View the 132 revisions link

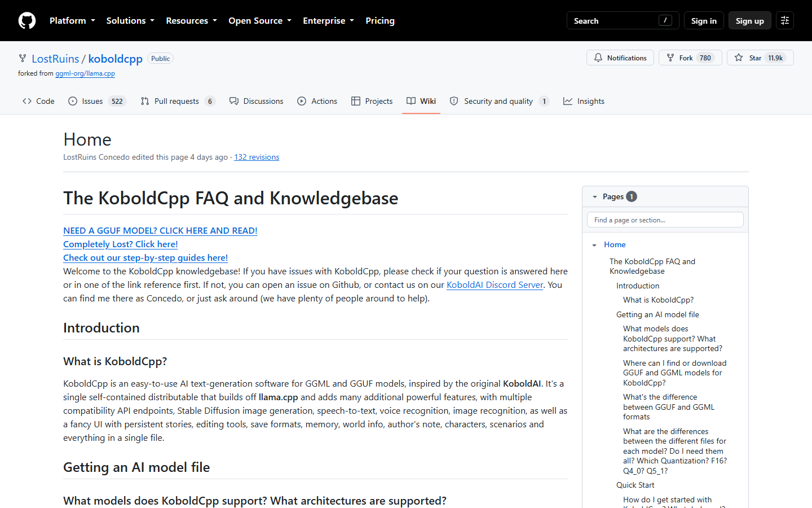point(257,157)
